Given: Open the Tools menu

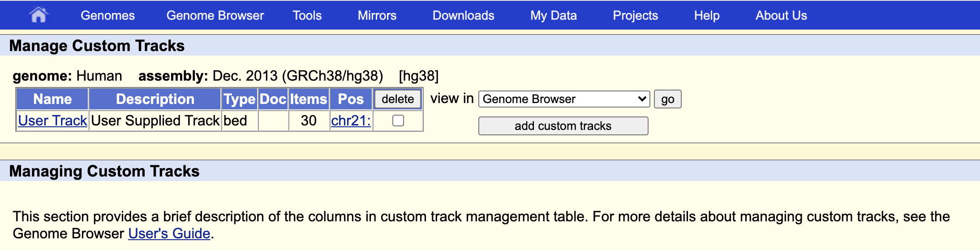Looking at the screenshot, I should [x=307, y=15].
